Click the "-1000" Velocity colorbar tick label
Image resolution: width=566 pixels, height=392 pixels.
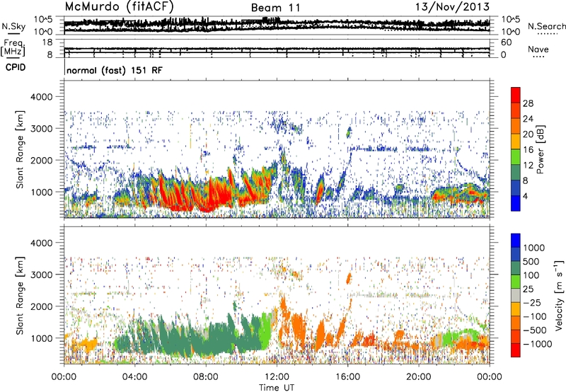coord(537,344)
